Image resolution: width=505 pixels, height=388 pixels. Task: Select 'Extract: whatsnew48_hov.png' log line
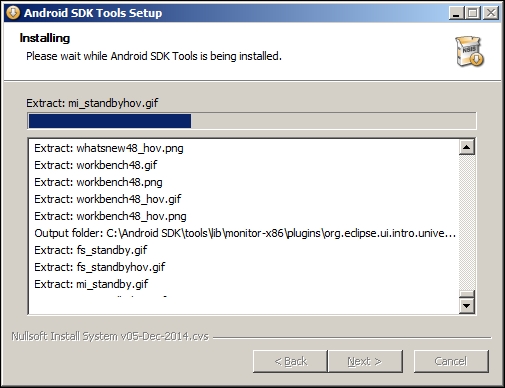click(x=109, y=148)
